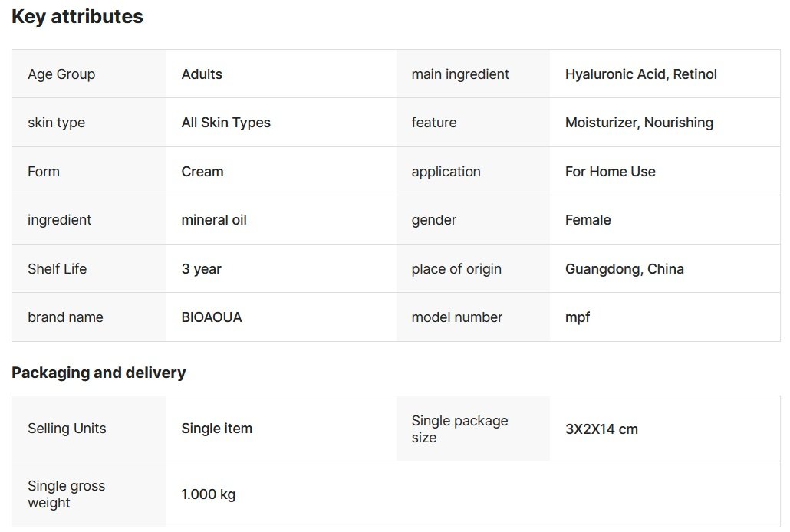
Task: Click the Key attributes heading
Action: pos(77,17)
